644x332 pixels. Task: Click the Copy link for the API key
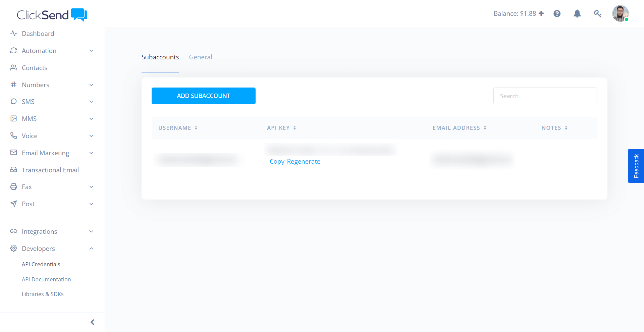point(277,161)
